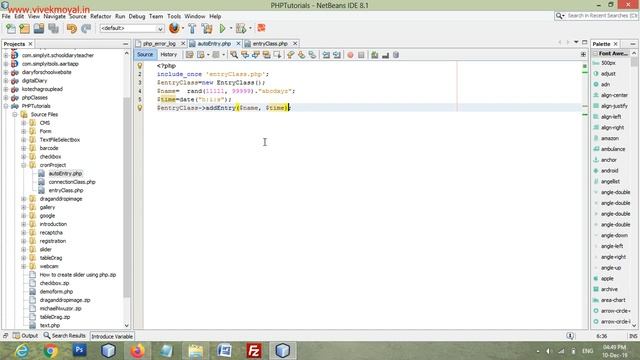This screenshot has height=360, width=640.
Task: Collapse the Font Awesome palette category
Action: click(595, 53)
